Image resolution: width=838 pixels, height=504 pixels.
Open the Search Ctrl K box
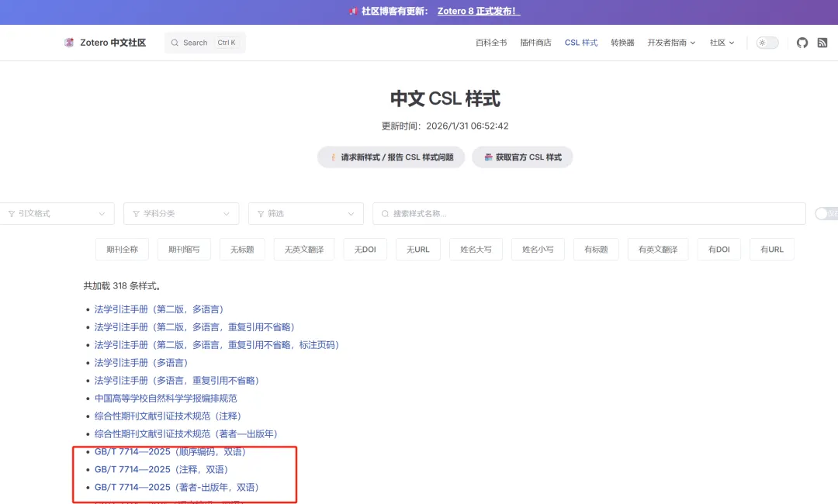[x=205, y=43]
